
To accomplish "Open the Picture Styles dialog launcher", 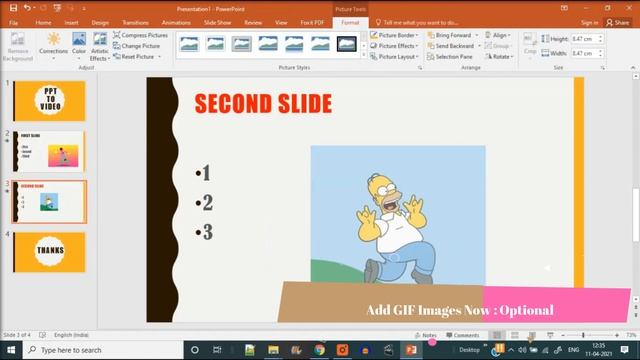I will click(x=420, y=68).
